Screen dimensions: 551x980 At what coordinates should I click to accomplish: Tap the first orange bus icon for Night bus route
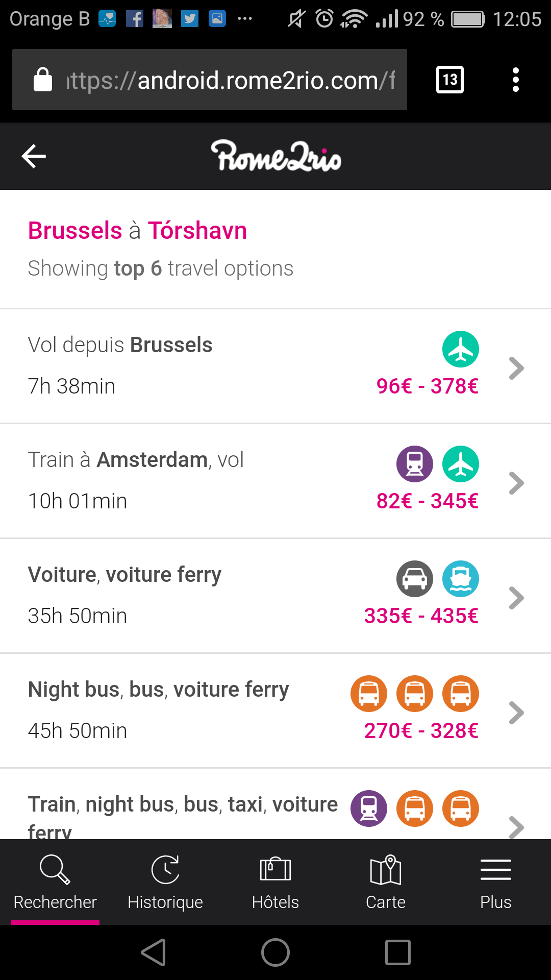369,694
